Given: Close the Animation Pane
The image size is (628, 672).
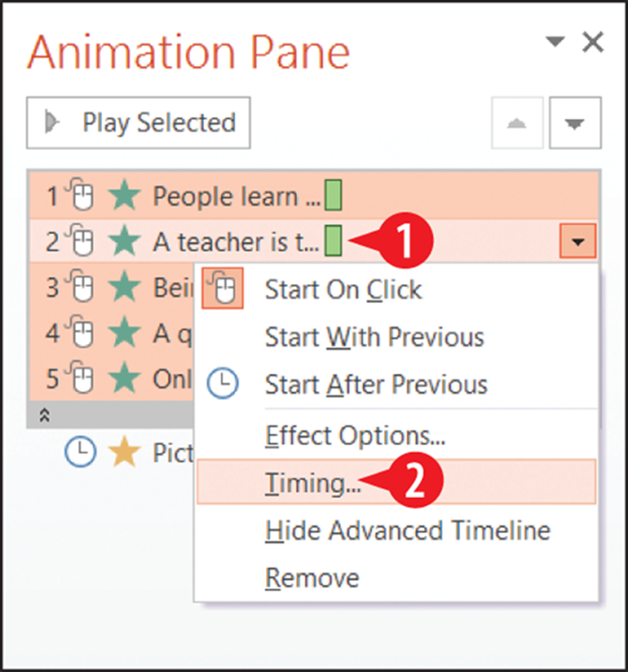Looking at the screenshot, I should (x=592, y=42).
